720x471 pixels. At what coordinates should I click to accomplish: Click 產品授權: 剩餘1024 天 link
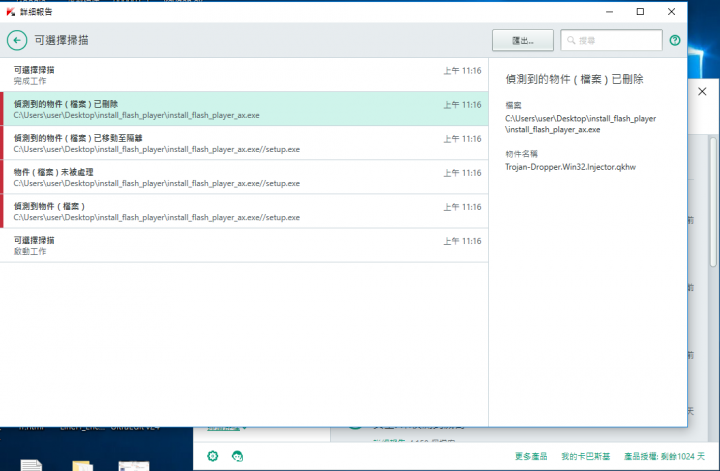point(664,456)
